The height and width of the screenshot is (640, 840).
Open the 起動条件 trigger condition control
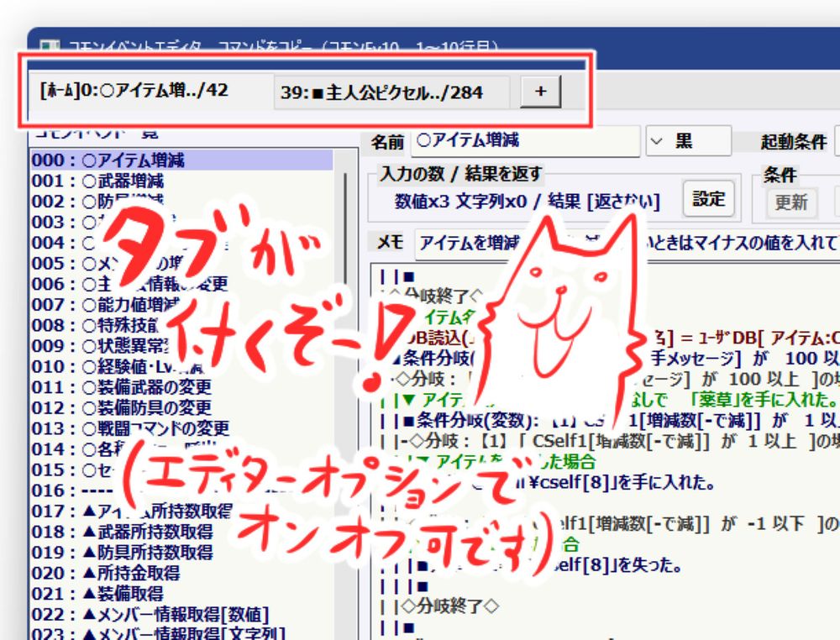point(793,141)
